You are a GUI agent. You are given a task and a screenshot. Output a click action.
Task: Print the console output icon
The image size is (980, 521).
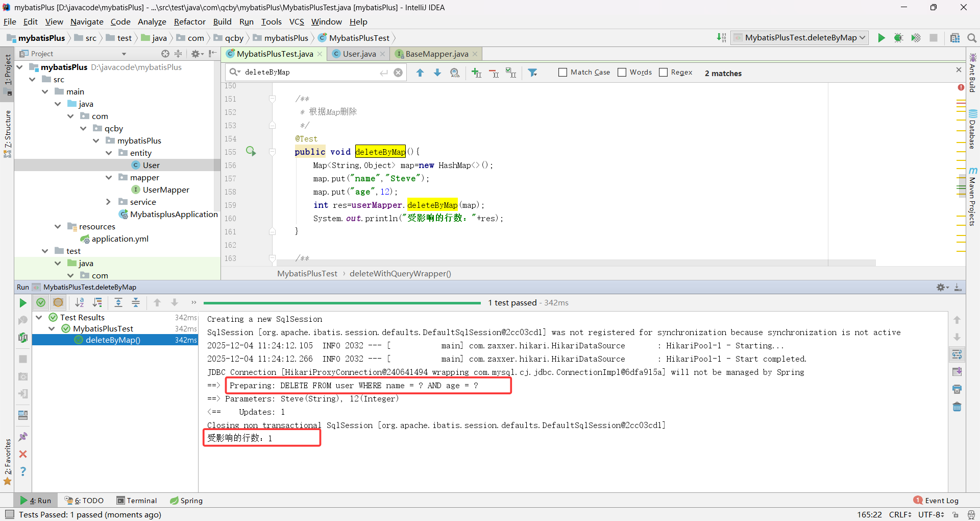coord(957,389)
